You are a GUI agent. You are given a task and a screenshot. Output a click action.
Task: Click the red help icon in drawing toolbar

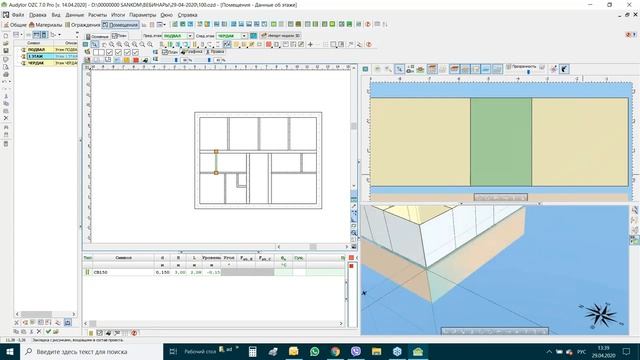point(369,44)
